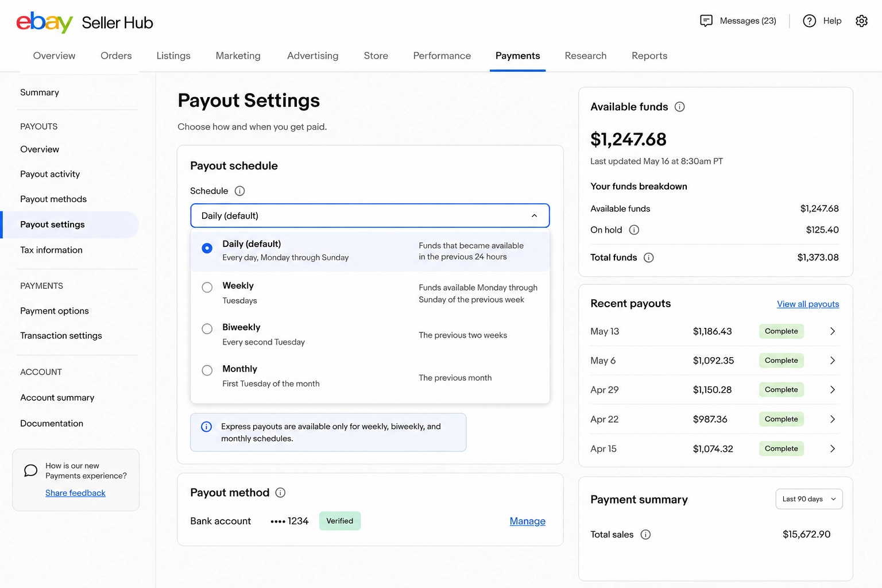Expand the May 13 payout chevron
Viewport: 882px width, 588px height.
coord(833,331)
